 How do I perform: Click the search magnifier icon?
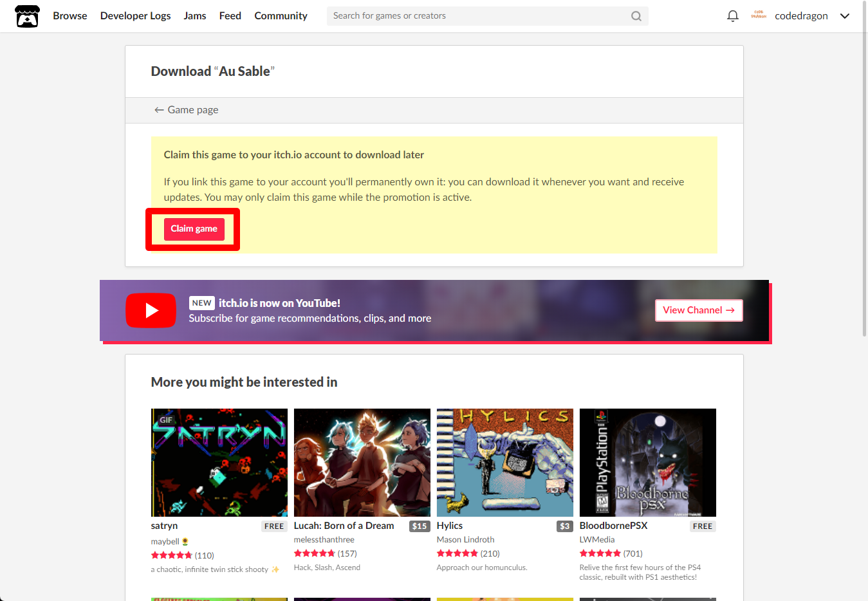click(636, 16)
